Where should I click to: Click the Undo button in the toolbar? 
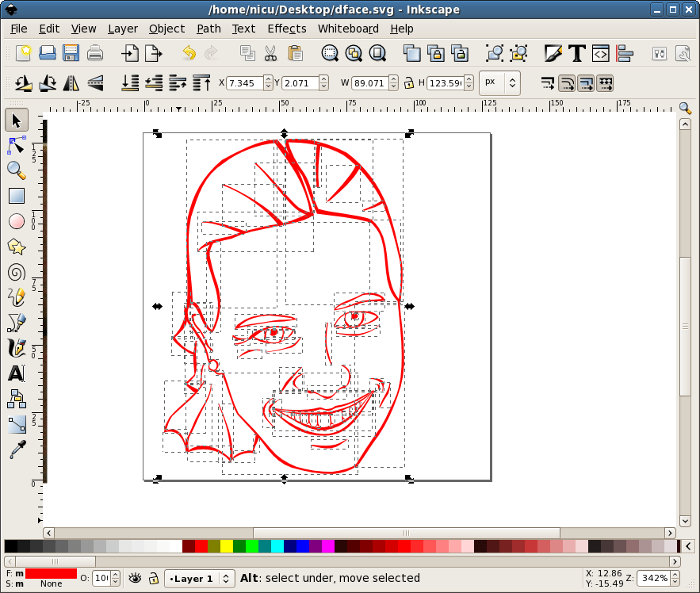(x=189, y=53)
